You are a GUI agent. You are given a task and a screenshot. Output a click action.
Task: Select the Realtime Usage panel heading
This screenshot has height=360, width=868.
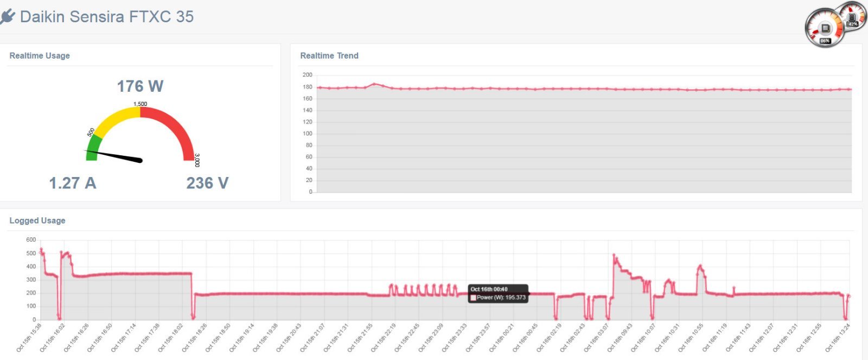tap(40, 55)
